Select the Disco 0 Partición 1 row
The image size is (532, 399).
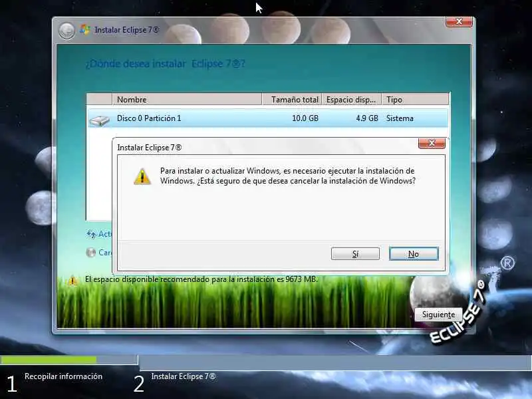point(268,118)
